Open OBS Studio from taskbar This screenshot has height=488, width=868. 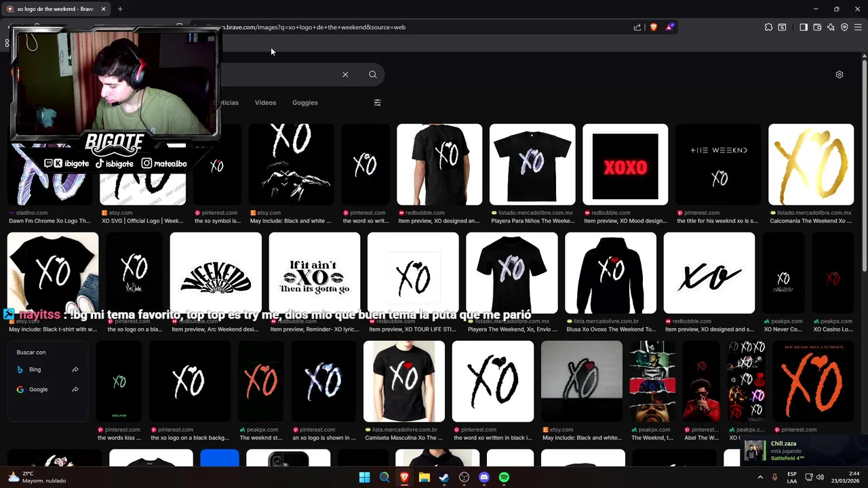[x=464, y=477]
